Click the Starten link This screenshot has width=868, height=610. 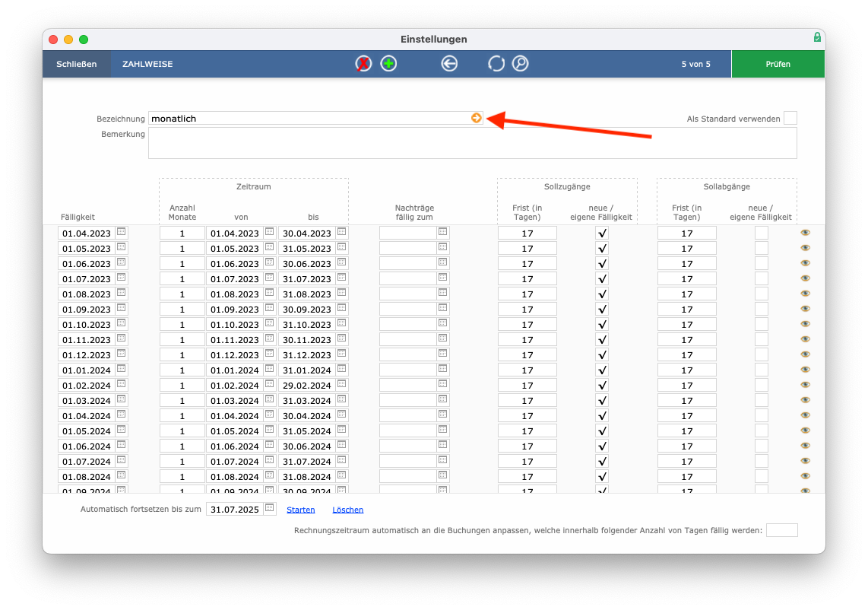click(300, 510)
